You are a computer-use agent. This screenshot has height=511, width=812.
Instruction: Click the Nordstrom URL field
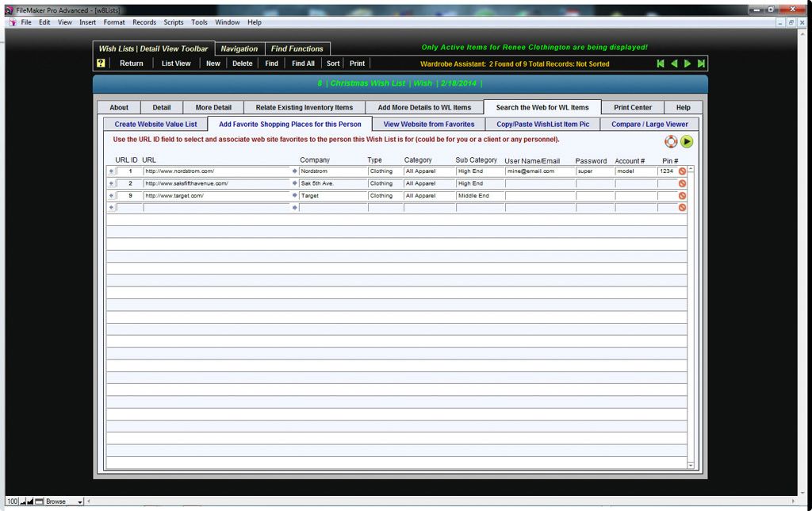(216, 171)
